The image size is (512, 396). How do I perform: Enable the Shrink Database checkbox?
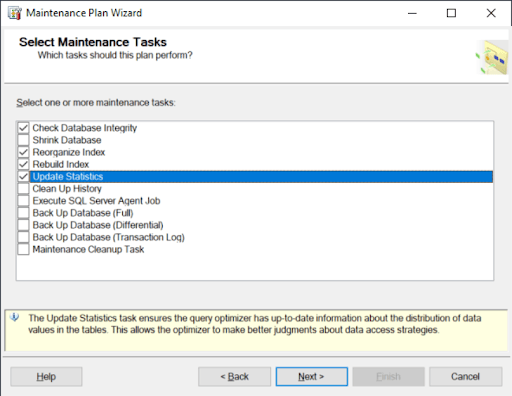tap(23, 140)
